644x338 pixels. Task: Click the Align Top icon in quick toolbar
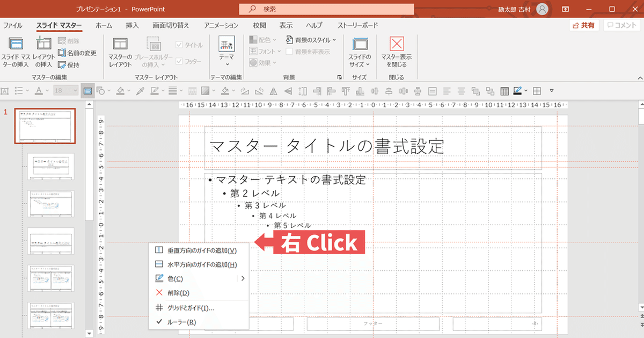[x=345, y=91]
